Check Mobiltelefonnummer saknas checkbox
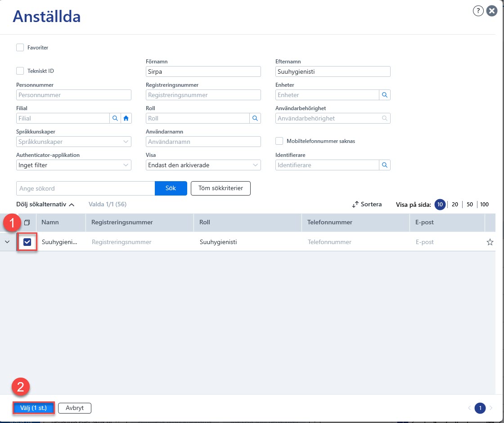The image size is (504, 423). click(279, 141)
